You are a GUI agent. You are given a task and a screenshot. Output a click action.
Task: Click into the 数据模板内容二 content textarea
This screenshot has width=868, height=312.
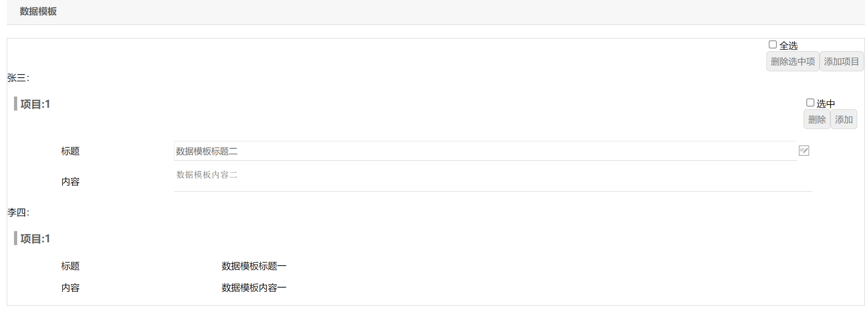pos(493,179)
